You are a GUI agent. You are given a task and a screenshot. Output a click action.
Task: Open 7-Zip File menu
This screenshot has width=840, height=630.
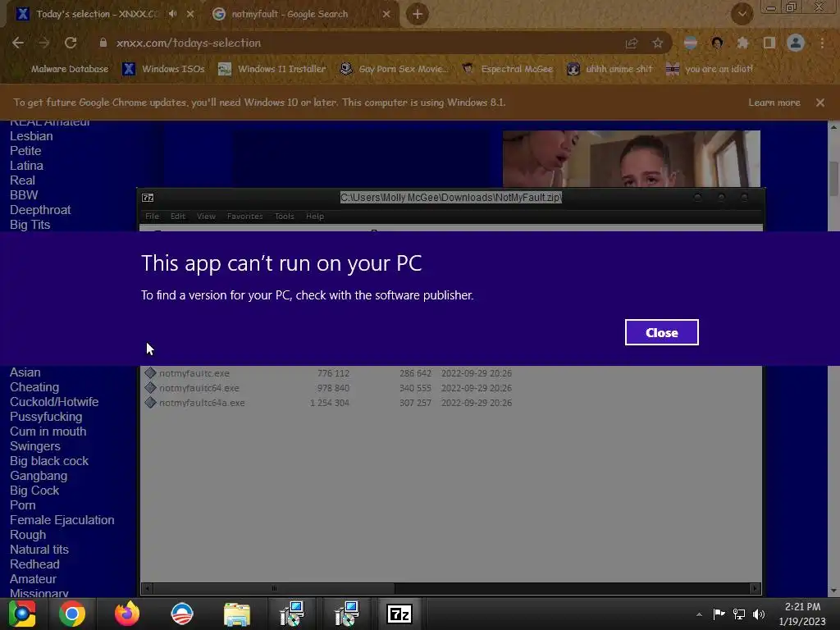tap(152, 216)
